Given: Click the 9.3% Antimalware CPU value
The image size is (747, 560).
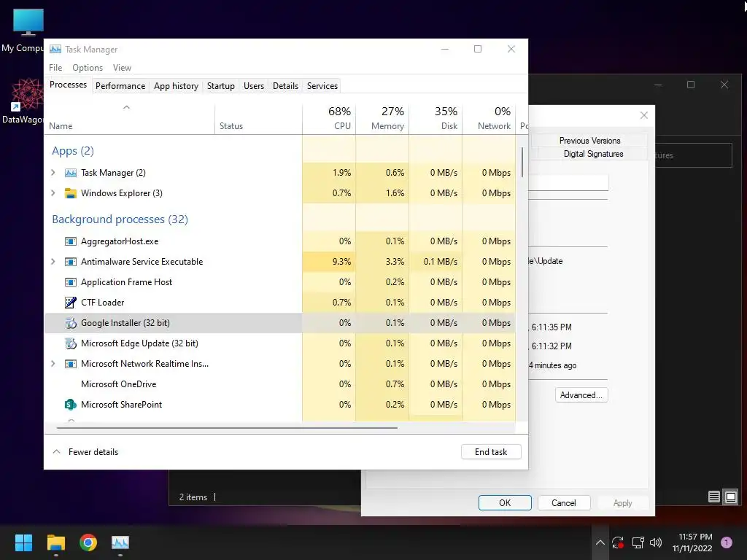Looking at the screenshot, I should click(x=341, y=262).
